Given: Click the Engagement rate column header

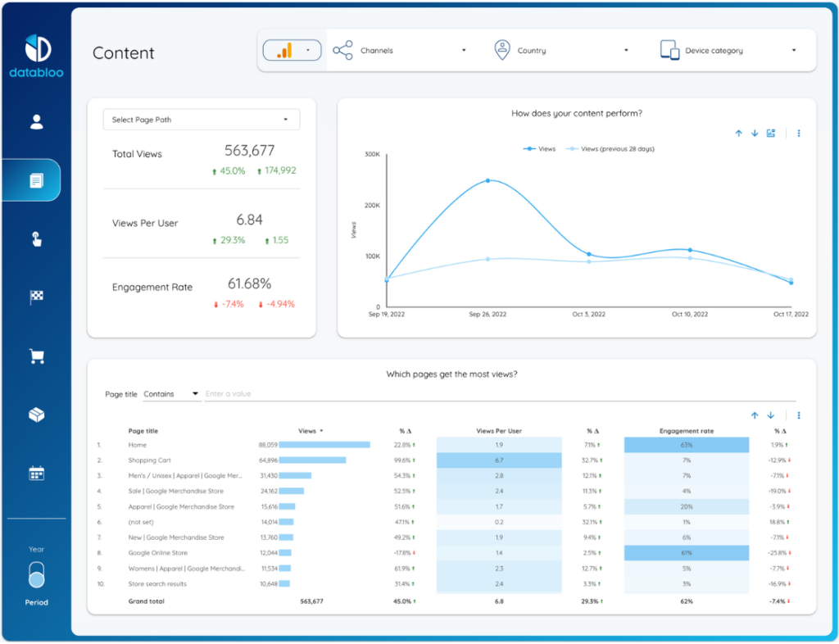Looking at the screenshot, I should [x=687, y=431].
